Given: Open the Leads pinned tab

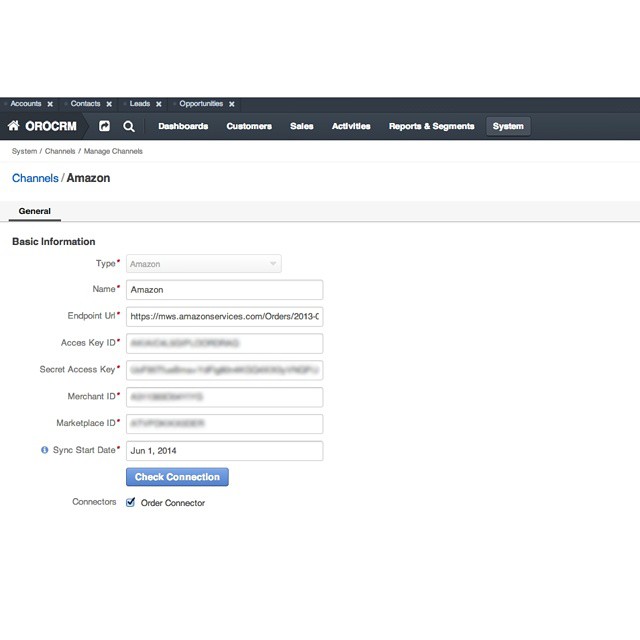Looking at the screenshot, I should coord(140,104).
